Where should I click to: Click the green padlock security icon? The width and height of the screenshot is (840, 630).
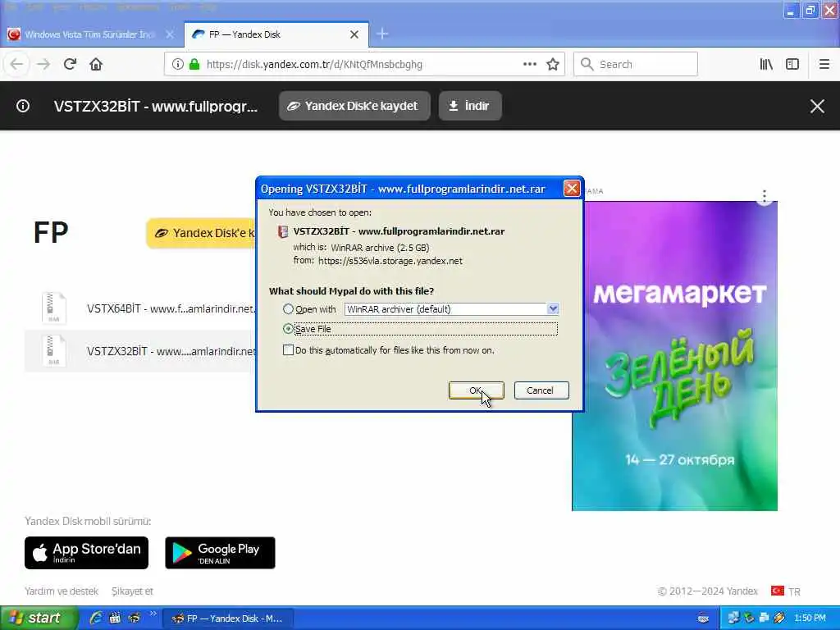click(194, 64)
